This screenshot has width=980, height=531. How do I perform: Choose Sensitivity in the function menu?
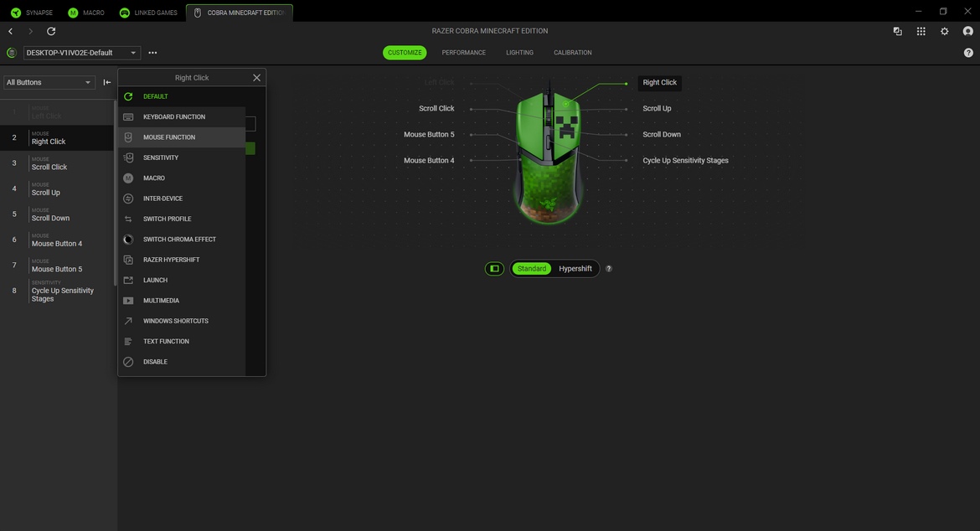point(181,158)
